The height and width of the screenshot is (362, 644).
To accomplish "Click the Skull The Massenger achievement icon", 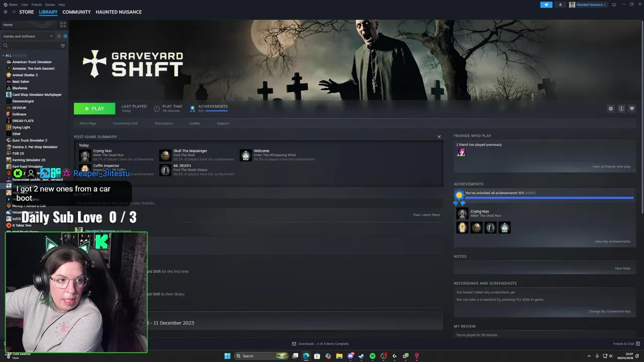I will pyautogui.click(x=165, y=155).
